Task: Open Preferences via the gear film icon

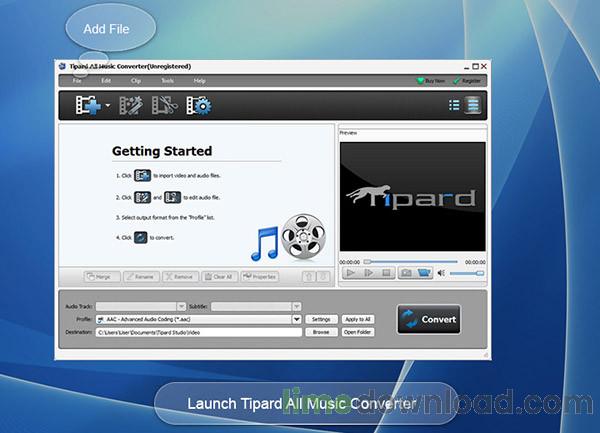Action: [198, 104]
